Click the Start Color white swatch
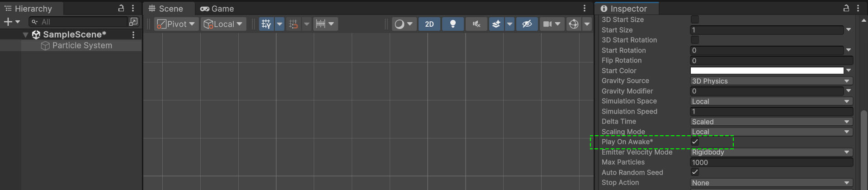Viewport: 868px width, 190px height. (x=767, y=71)
